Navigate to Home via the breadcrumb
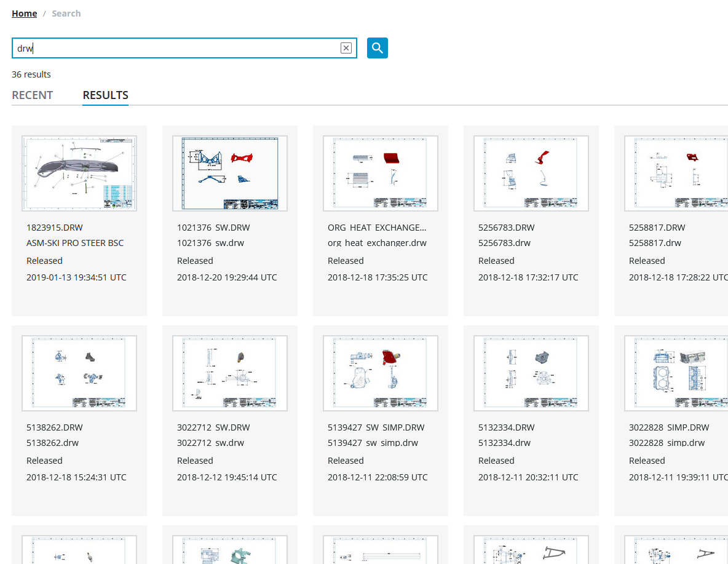 click(24, 13)
